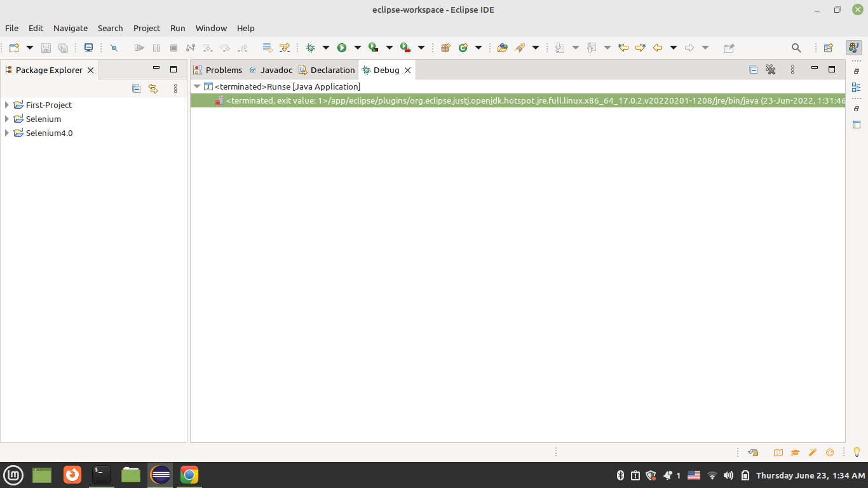The height and width of the screenshot is (488, 868).
Task: Open Google Chrome from the taskbar
Action: coord(189,475)
